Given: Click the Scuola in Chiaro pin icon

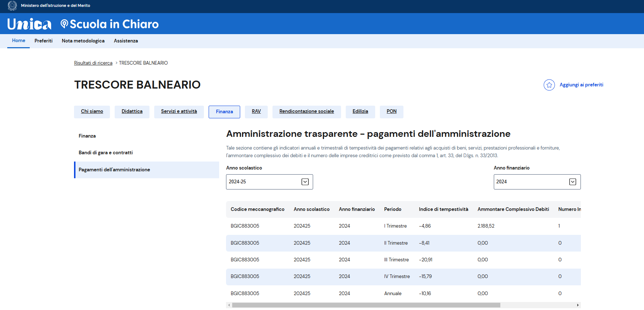Looking at the screenshot, I should (64, 24).
